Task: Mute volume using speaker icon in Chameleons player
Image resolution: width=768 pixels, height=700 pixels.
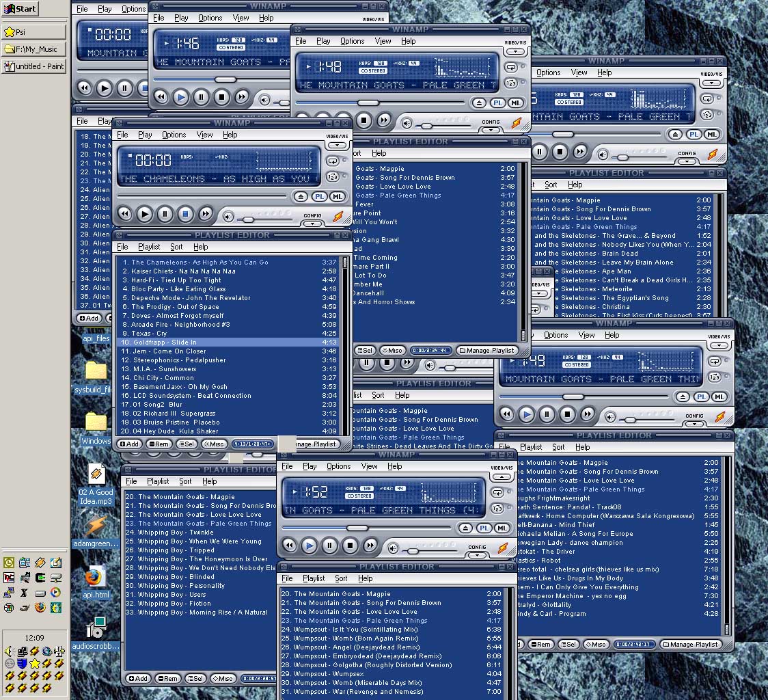Action: click(229, 216)
